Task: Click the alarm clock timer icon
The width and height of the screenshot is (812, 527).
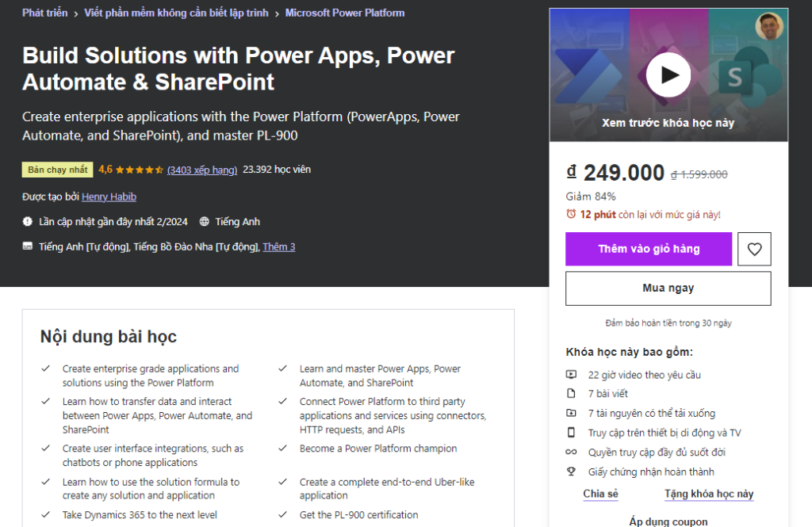Action: pos(571,215)
